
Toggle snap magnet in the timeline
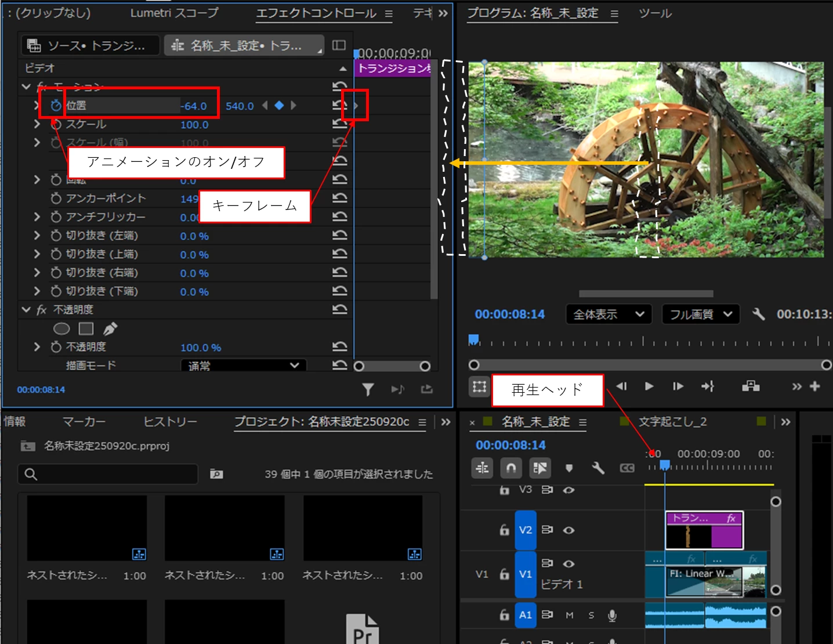(511, 468)
